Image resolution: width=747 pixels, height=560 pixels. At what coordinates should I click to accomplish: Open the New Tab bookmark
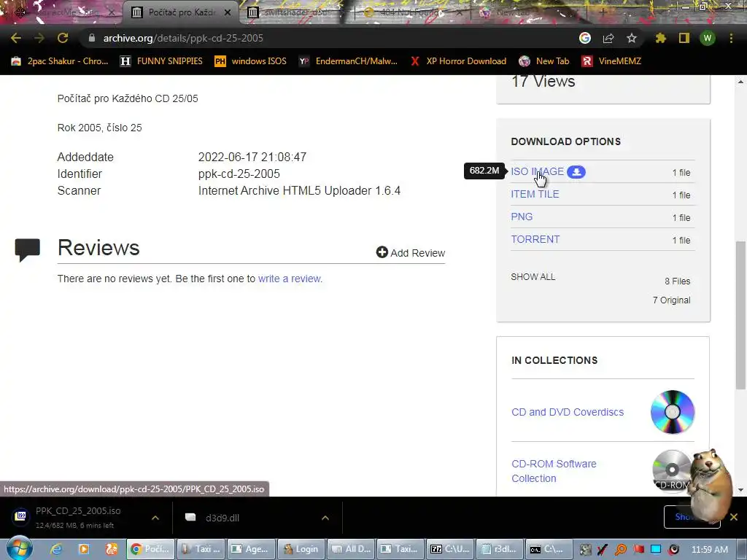point(543,61)
